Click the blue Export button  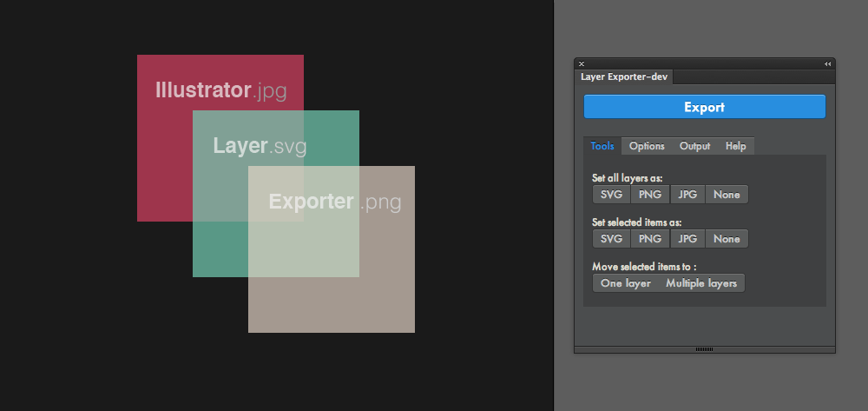(704, 107)
